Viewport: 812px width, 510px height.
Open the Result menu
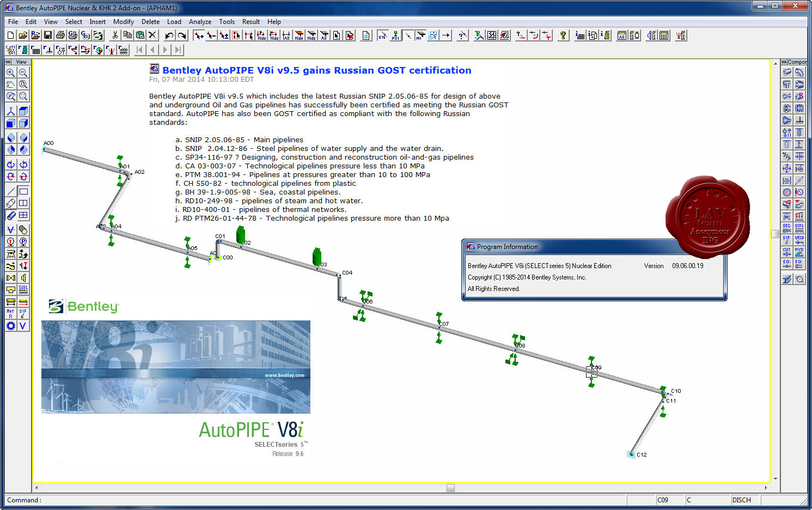pyautogui.click(x=251, y=22)
